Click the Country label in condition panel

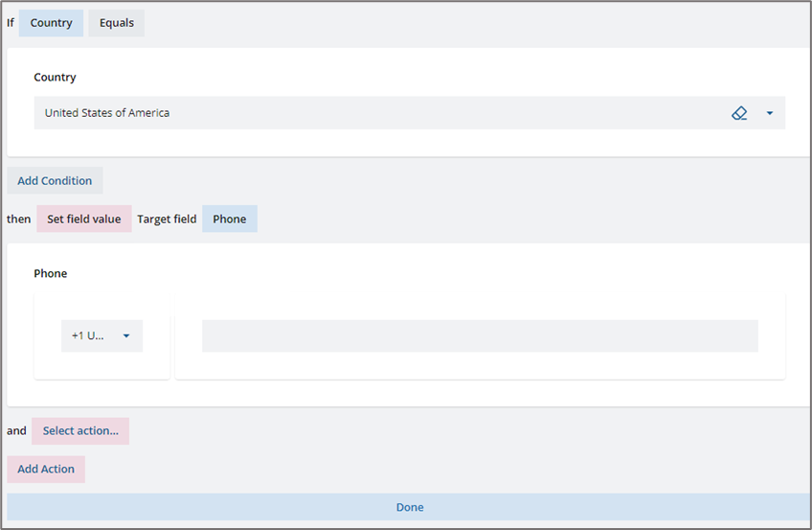point(55,78)
